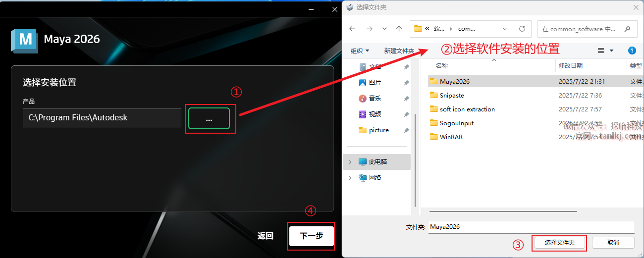This screenshot has width=644, height=258.
Task: Expand the 网络 tree node
Action: [x=350, y=178]
